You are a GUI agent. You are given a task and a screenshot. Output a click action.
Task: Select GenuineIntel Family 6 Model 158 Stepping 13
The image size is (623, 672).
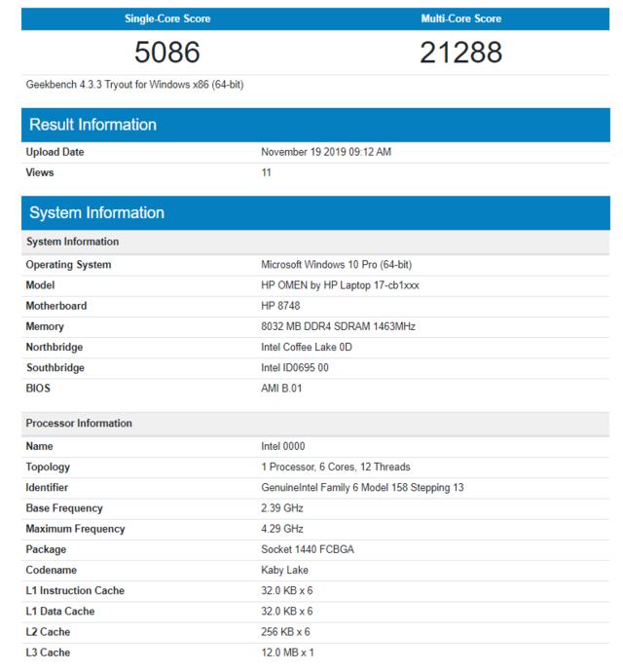pyautogui.click(x=362, y=487)
